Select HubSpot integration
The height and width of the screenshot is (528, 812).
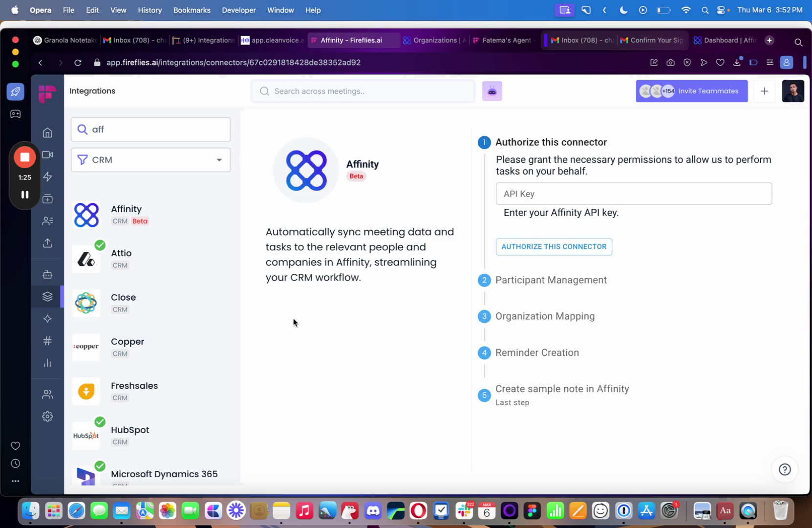pos(151,435)
